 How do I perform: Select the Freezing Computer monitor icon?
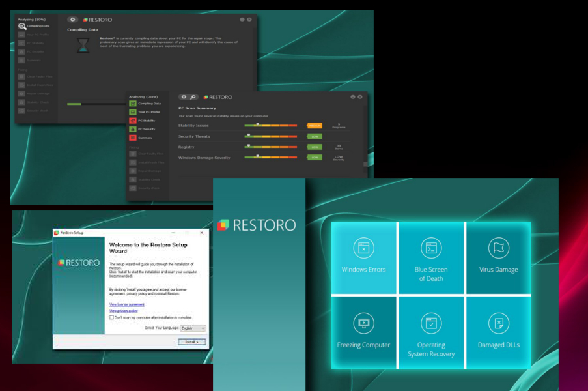coord(363,323)
